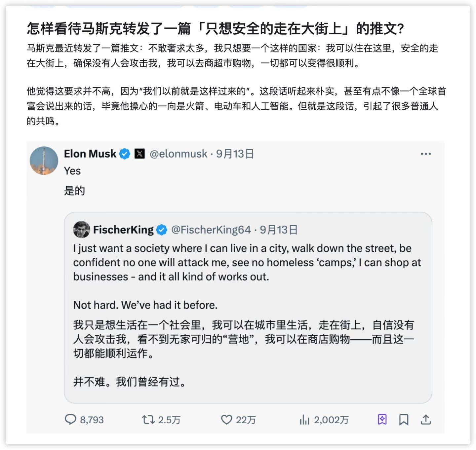Image resolution: width=476 pixels, height=450 pixels.
Task: Click Elon Musk's blue verified badge
Action: pyautogui.click(x=125, y=154)
